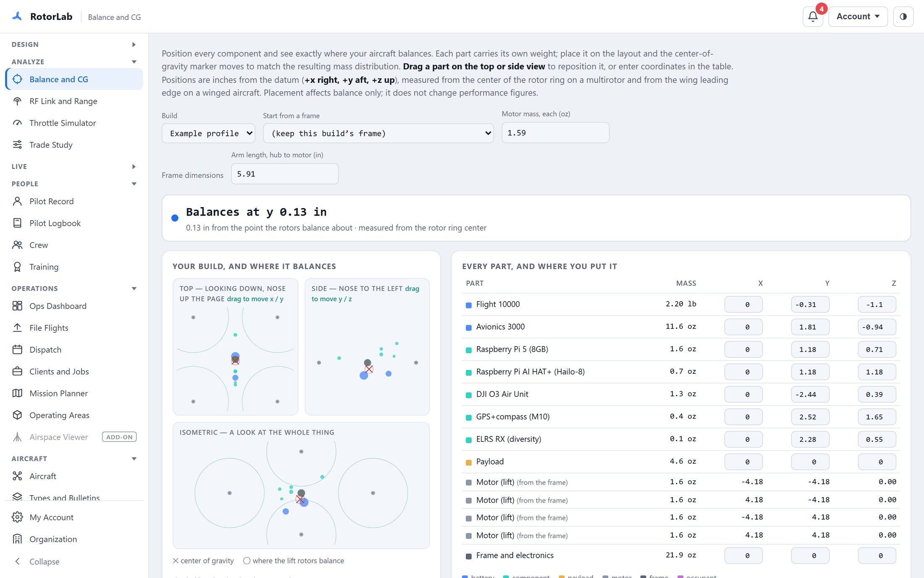The height and width of the screenshot is (578, 924).
Task: Expand the DESIGN sidebar section
Action: coord(74,45)
